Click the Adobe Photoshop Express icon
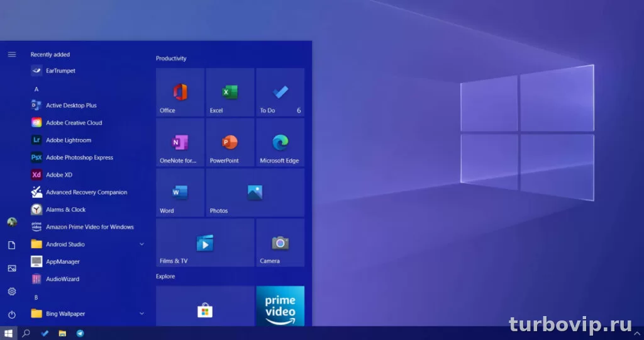The image size is (644, 340). (36, 157)
